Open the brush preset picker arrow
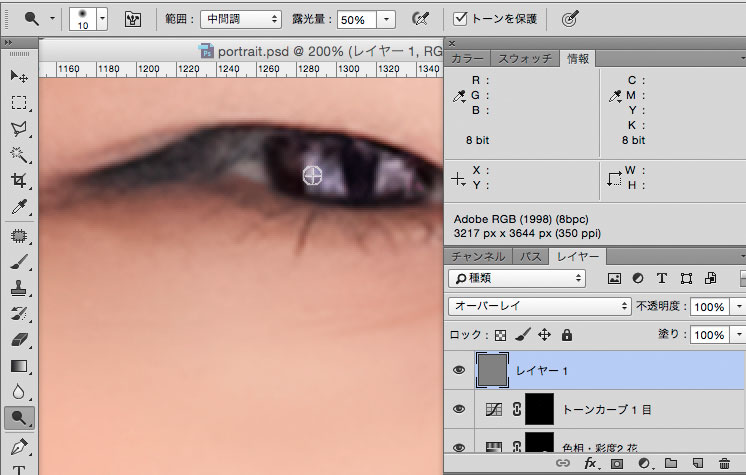This screenshot has height=475, width=746. tap(102, 19)
